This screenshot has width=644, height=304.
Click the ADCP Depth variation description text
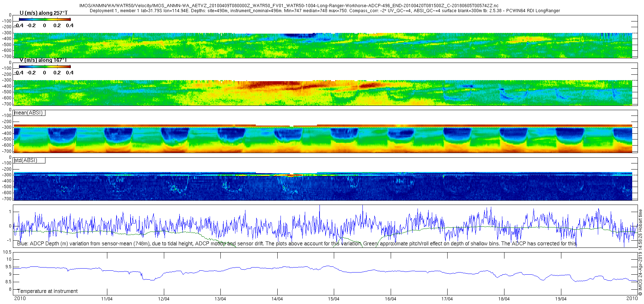pyautogui.click(x=297, y=244)
